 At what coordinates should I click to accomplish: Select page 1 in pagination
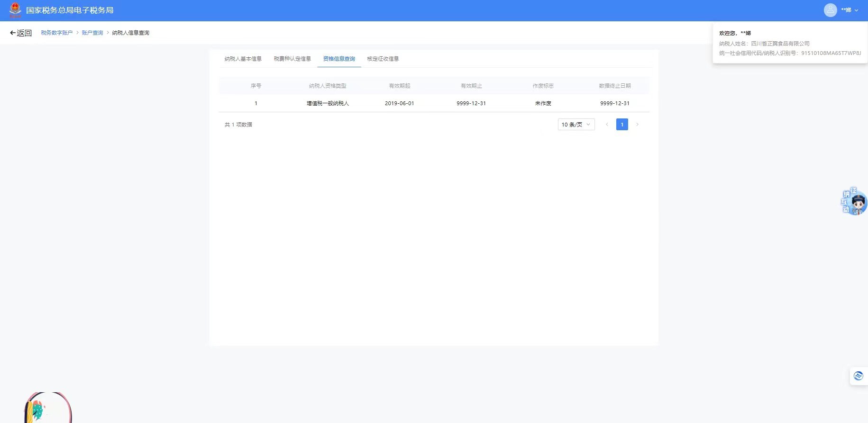[622, 125]
